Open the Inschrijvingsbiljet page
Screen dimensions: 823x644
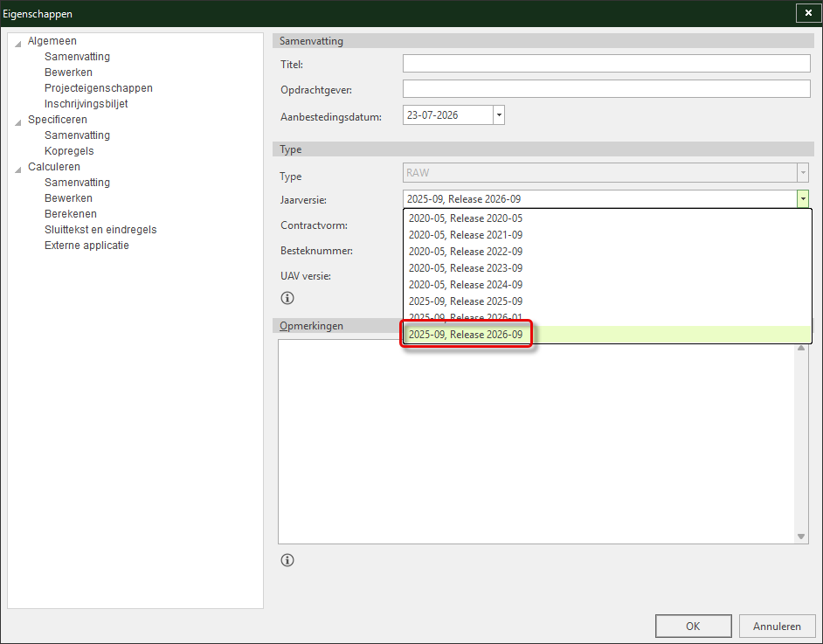[x=86, y=104]
